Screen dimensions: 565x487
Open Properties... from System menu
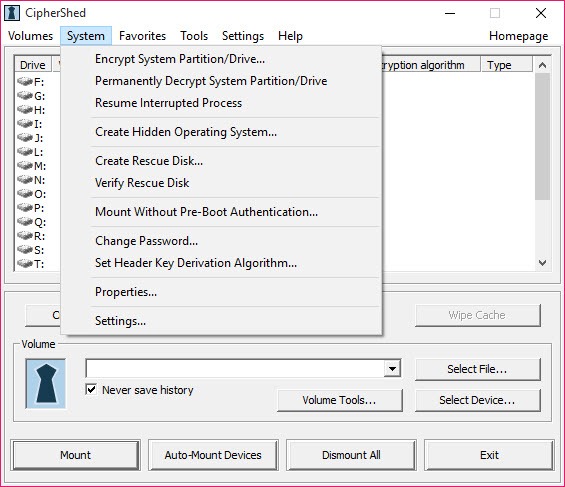[221, 292]
